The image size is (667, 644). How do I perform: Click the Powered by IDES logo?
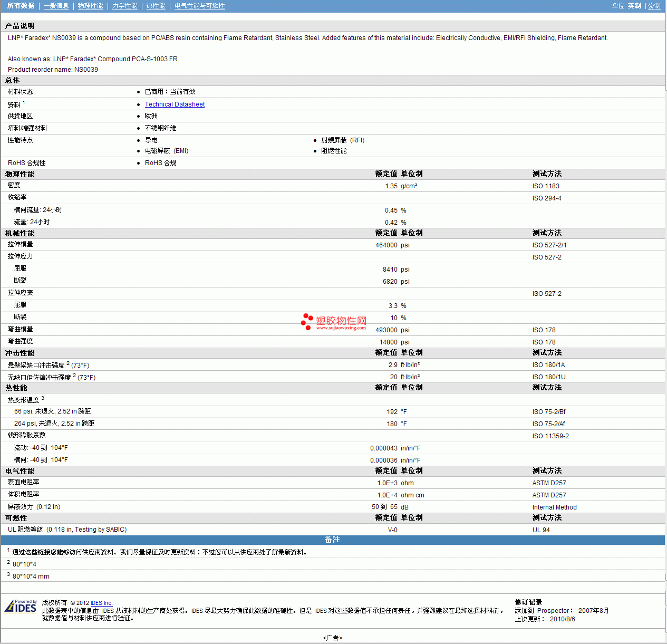pyautogui.click(x=21, y=606)
